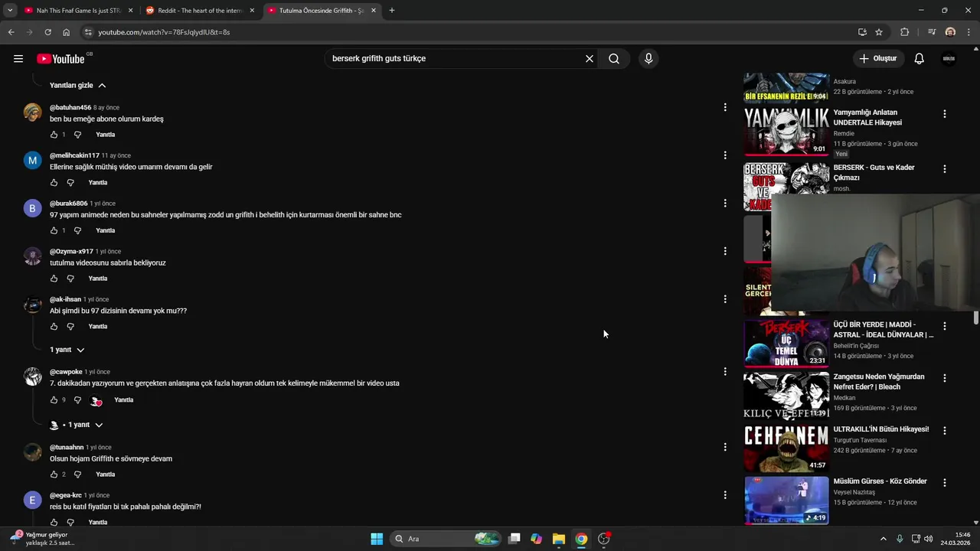Open options for @melihcakin117's comment

pos(725,155)
